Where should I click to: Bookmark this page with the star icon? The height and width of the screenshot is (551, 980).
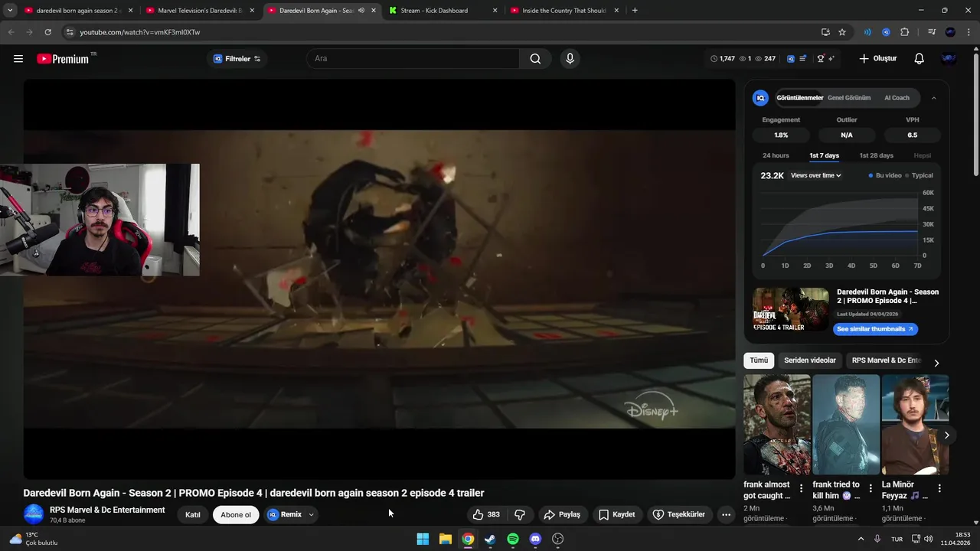(x=842, y=32)
